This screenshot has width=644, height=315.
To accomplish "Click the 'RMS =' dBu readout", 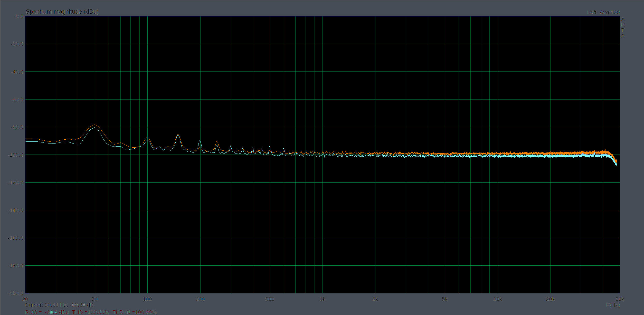I will click(47, 312).
